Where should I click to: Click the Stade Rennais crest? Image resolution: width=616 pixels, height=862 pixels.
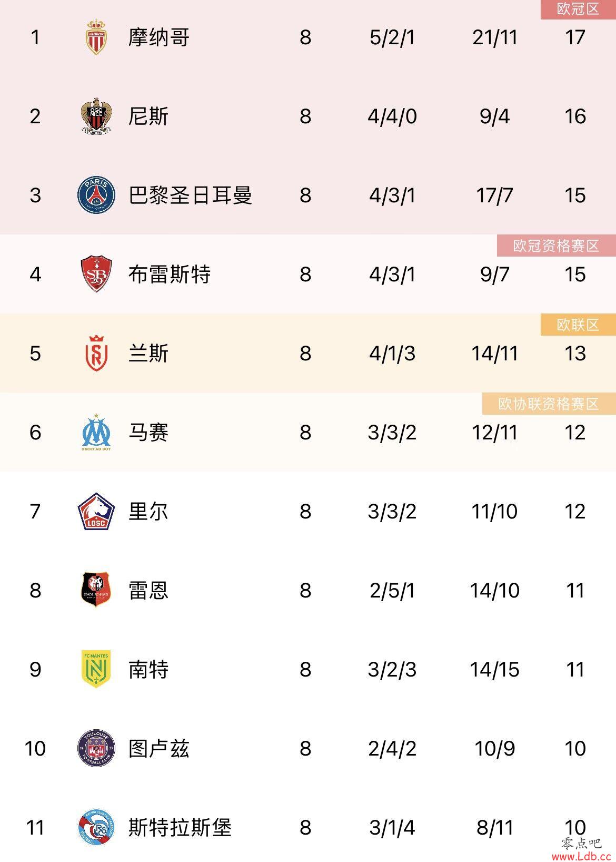[x=96, y=590]
